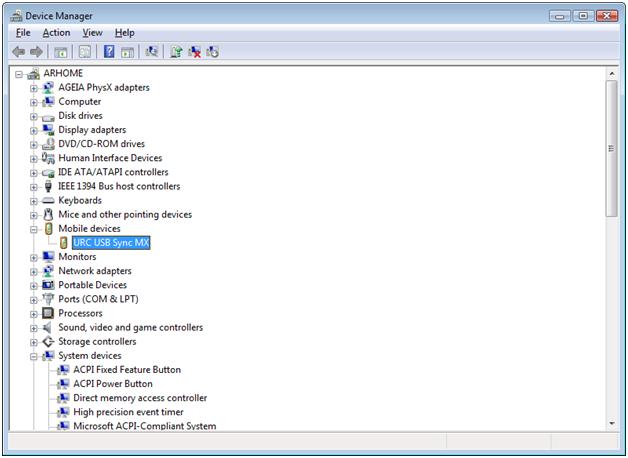Select Direct memory access controller
Image resolution: width=628 pixels, height=458 pixels.
pos(140,398)
